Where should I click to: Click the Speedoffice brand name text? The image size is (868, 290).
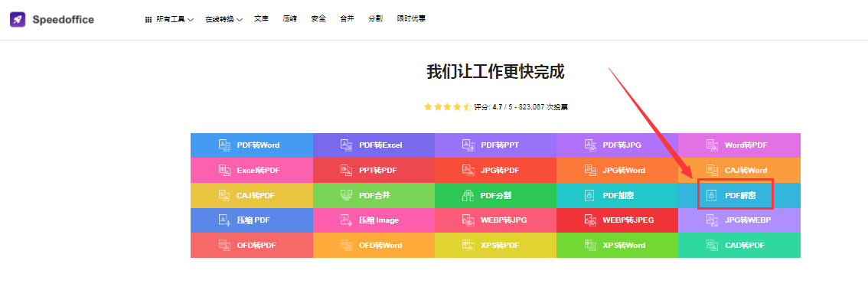click(x=63, y=20)
